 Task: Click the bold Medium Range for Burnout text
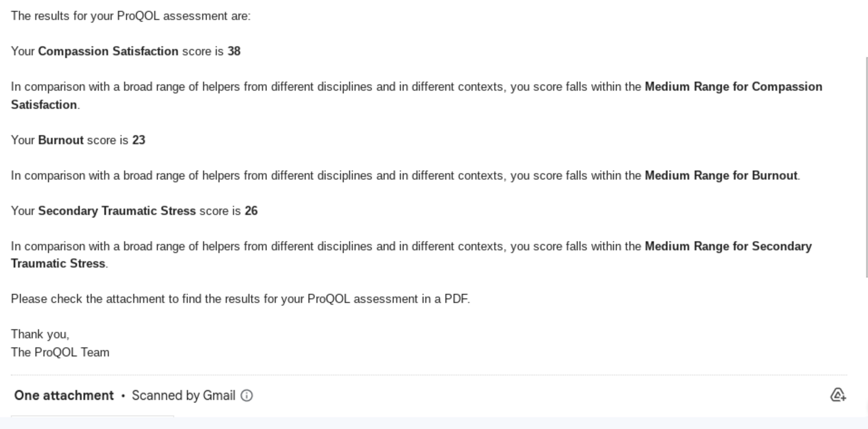tap(721, 175)
